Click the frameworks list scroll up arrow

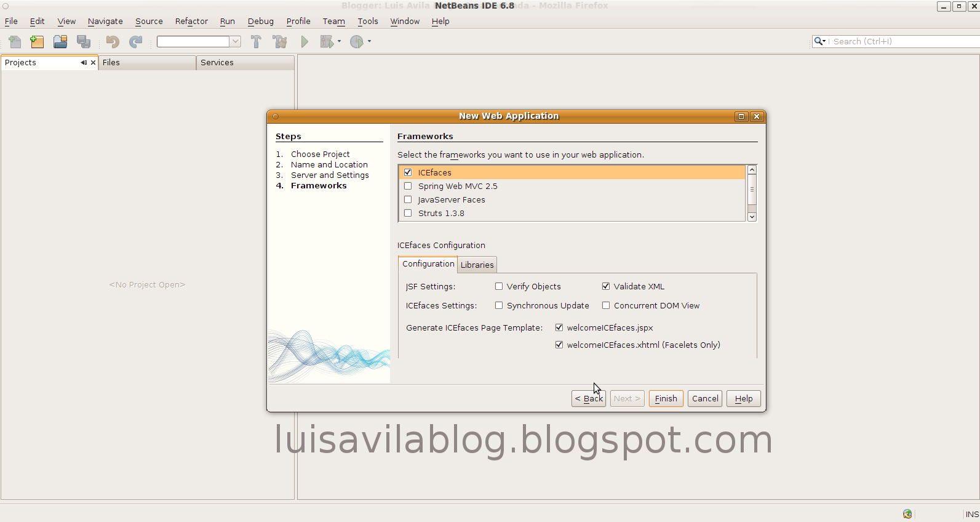pos(752,169)
